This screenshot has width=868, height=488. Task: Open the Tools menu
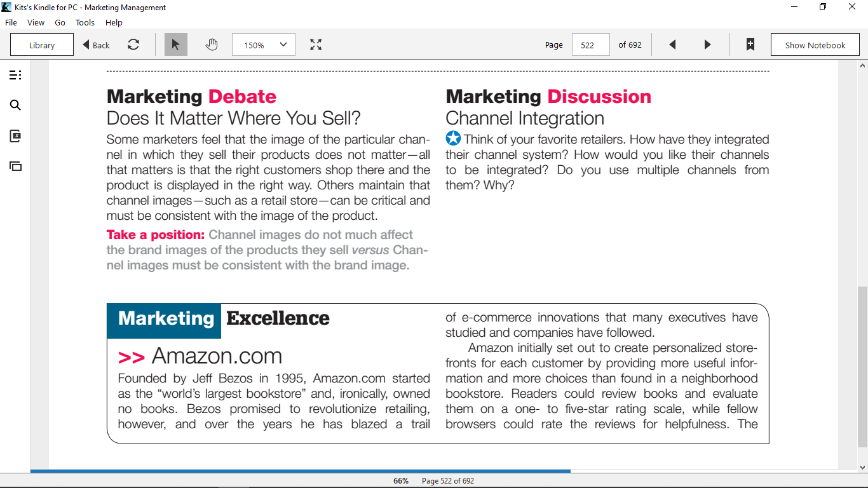[x=85, y=22]
